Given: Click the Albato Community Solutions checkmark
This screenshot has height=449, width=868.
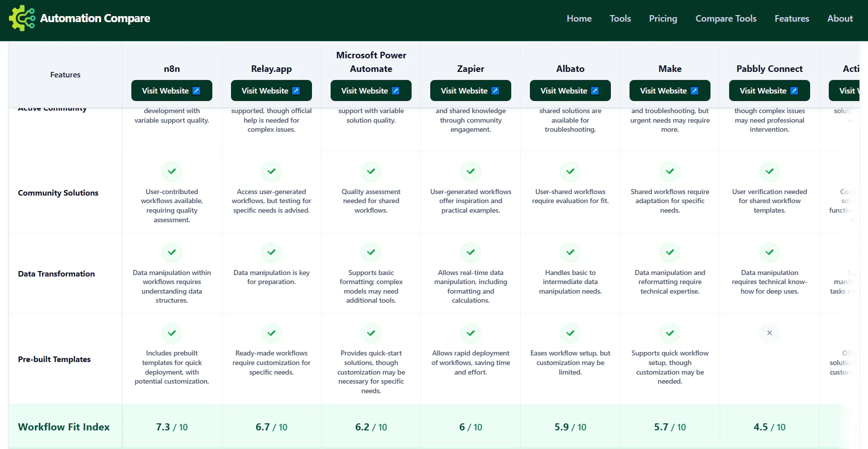Looking at the screenshot, I should (570, 171).
